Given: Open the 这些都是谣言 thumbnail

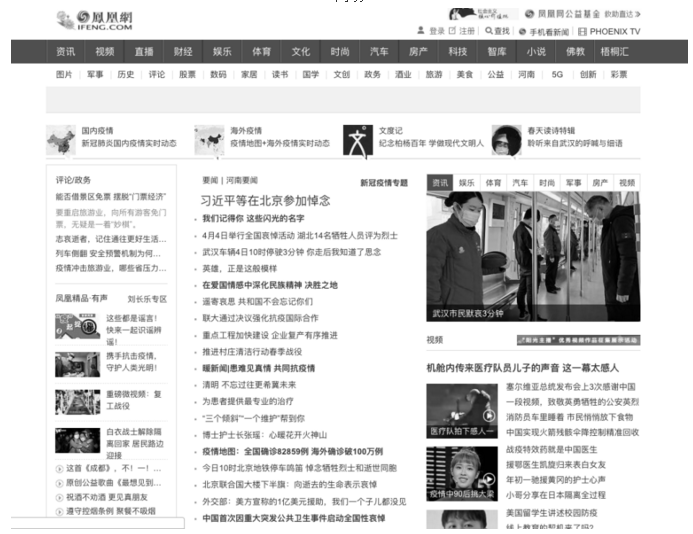Looking at the screenshot, I should point(78,326).
